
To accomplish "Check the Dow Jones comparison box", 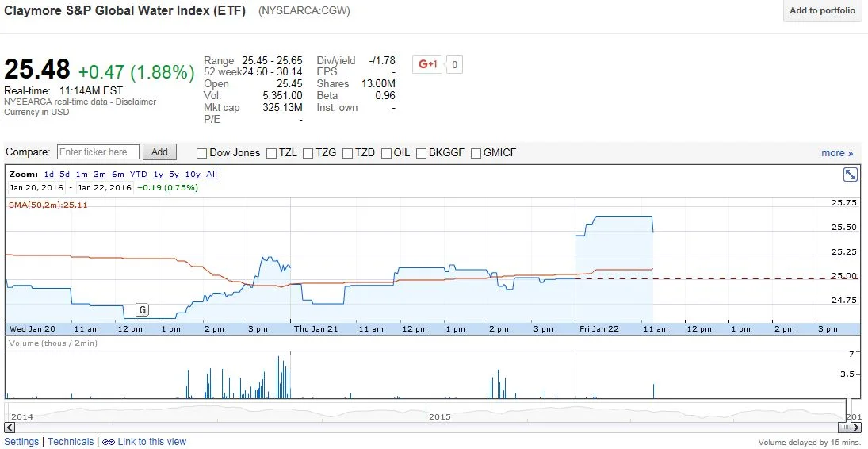I will click(201, 153).
